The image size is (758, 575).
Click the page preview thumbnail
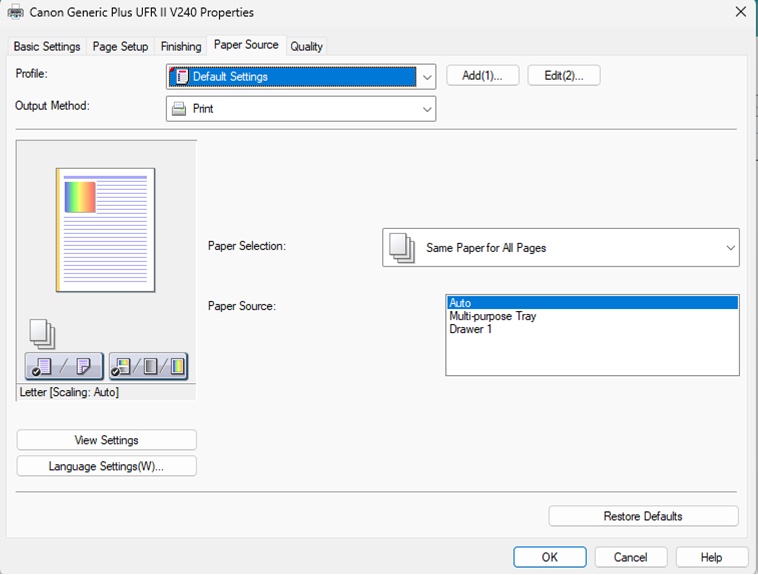[x=105, y=230]
